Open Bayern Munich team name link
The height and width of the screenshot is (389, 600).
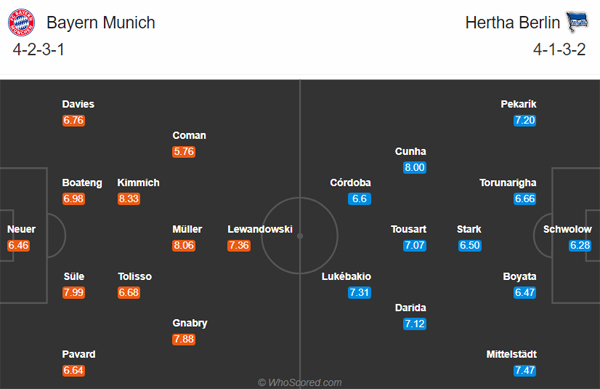click(101, 23)
